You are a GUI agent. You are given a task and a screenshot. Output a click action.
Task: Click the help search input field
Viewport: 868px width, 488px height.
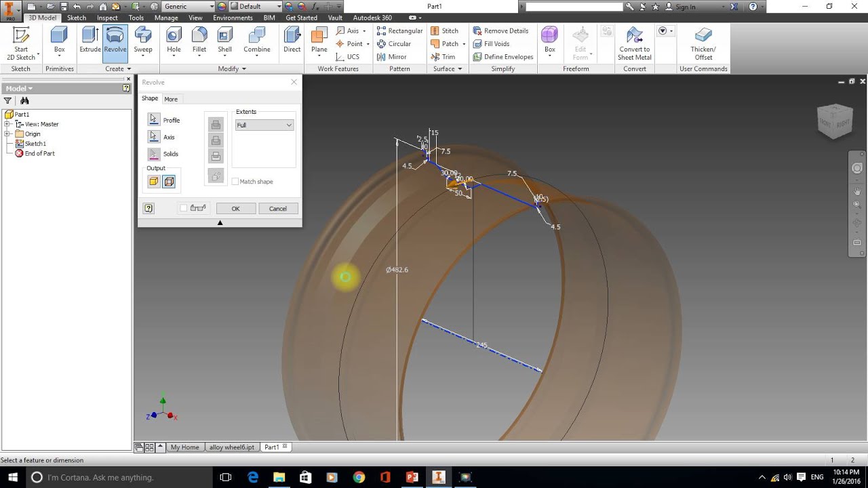pyautogui.click(x=574, y=6)
